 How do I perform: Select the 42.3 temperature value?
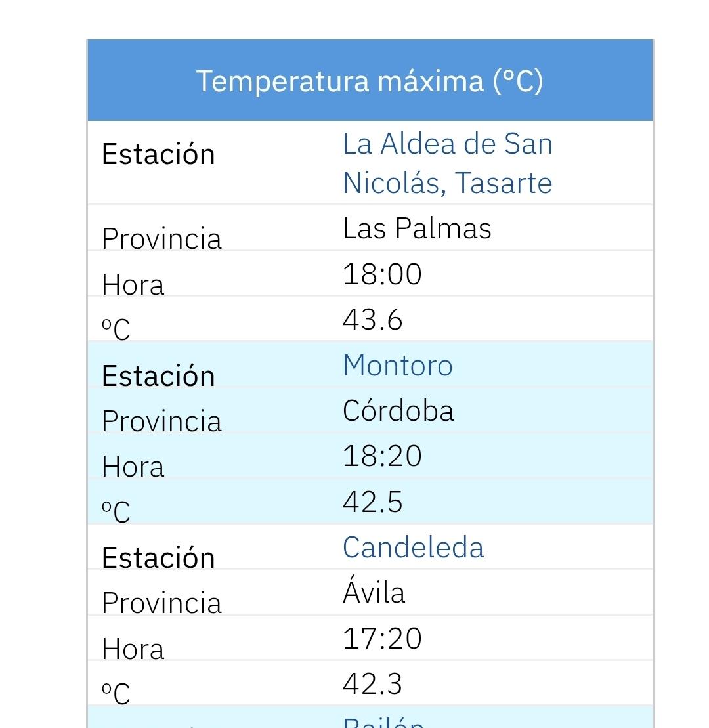coord(372,684)
